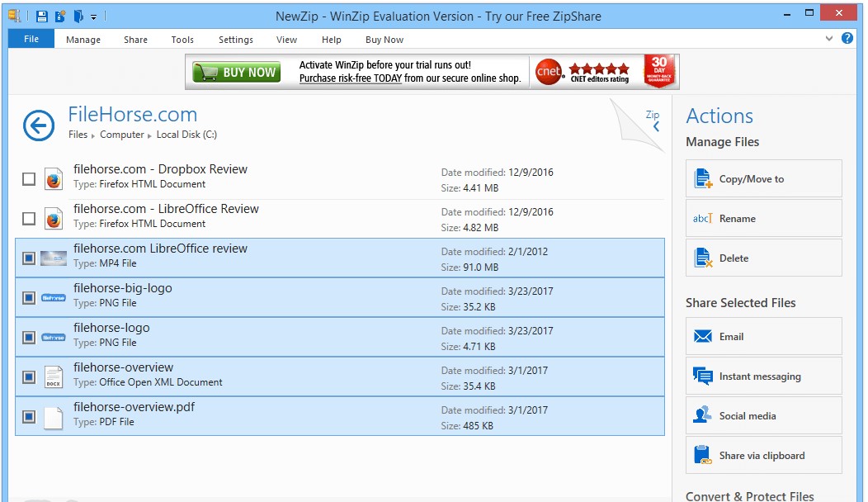The width and height of the screenshot is (868, 502).
Task: Follow the Purchase risk-free TODAY link
Action: coord(351,78)
